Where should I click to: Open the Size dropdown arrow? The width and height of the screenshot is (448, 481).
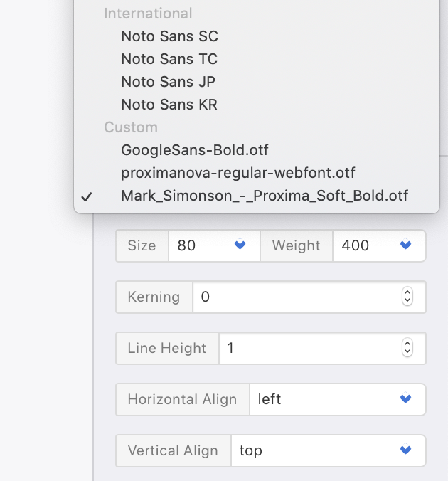point(240,245)
